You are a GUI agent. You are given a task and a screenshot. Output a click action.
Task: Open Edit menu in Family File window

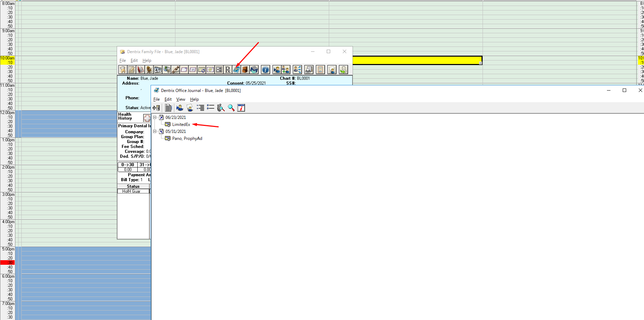[x=134, y=61]
